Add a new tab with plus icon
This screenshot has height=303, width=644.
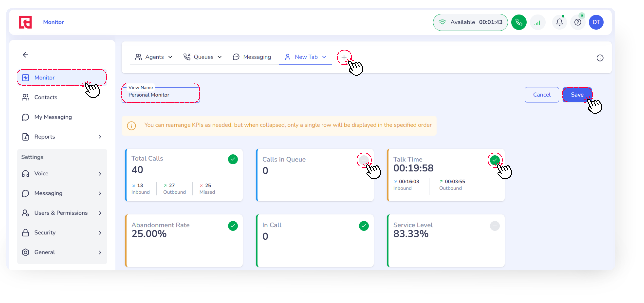point(344,57)
